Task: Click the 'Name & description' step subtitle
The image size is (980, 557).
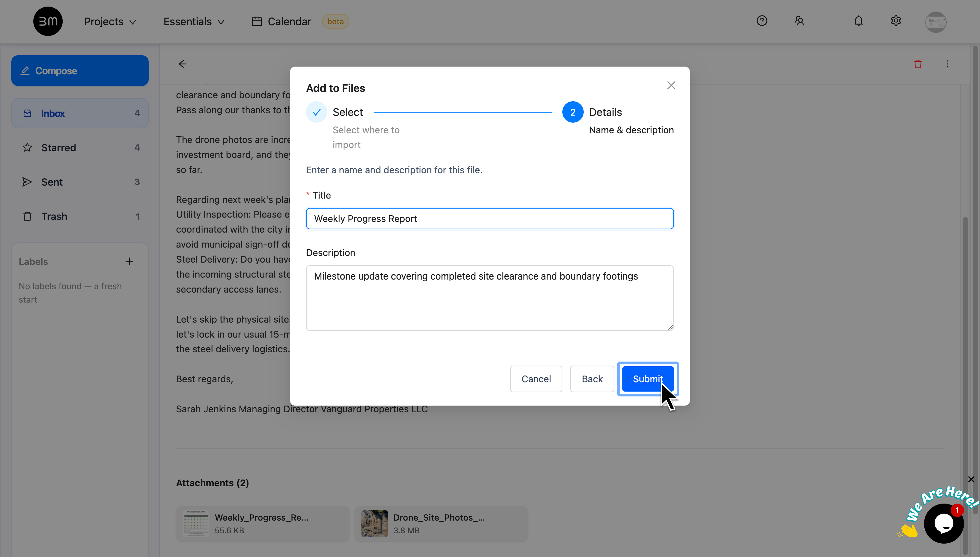Action: [x=631, y=130]
